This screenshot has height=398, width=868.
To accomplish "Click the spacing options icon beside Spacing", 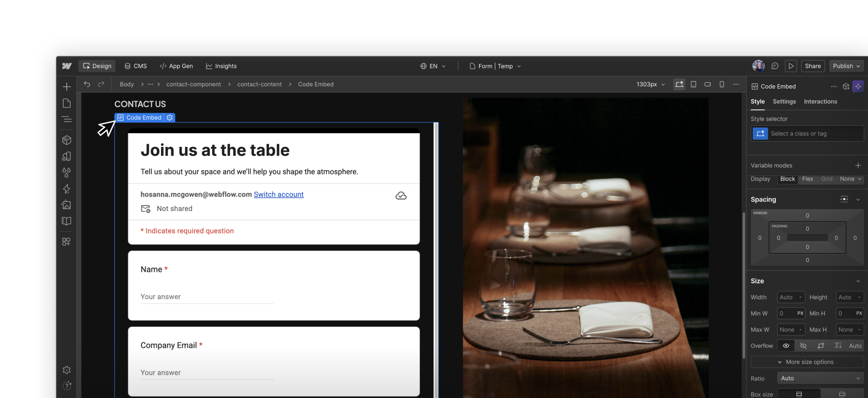I will click(844, 199).
